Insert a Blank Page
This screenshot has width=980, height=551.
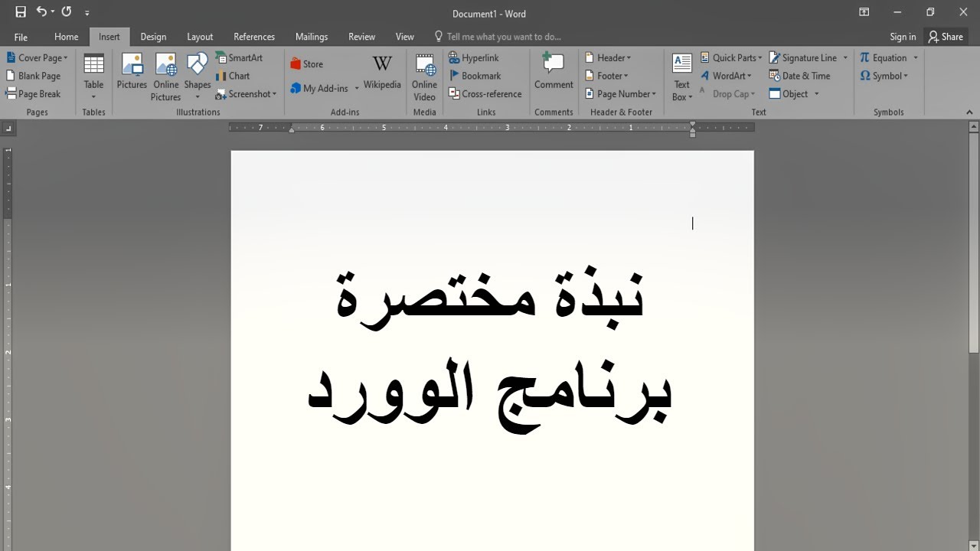[x=34, y=76]
